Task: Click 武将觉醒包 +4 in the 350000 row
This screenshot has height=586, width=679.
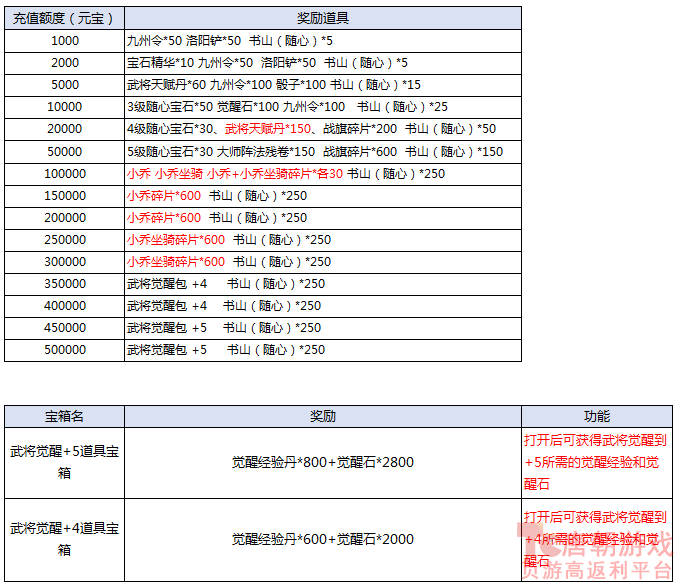Action: coord(167,285)
